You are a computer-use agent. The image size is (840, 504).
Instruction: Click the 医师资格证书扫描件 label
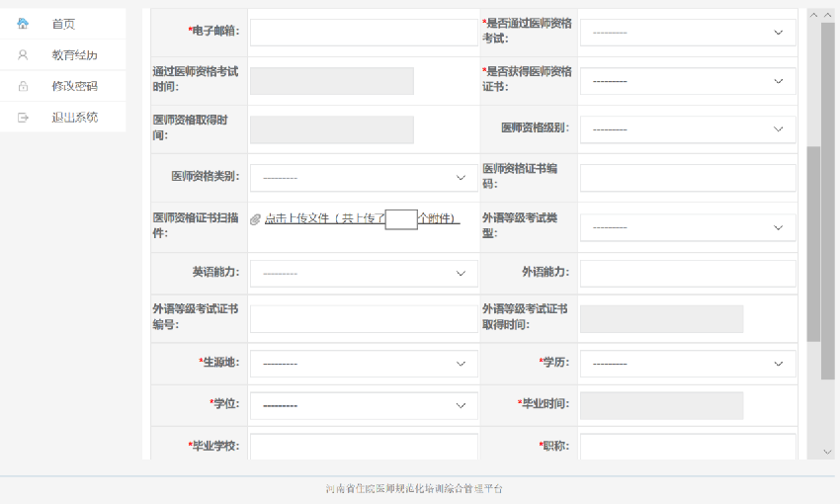(x=196, y=225)
